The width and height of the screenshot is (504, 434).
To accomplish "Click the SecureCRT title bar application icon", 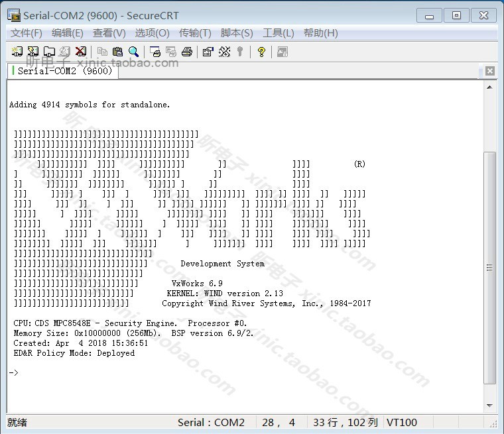I will coord(14,15).
